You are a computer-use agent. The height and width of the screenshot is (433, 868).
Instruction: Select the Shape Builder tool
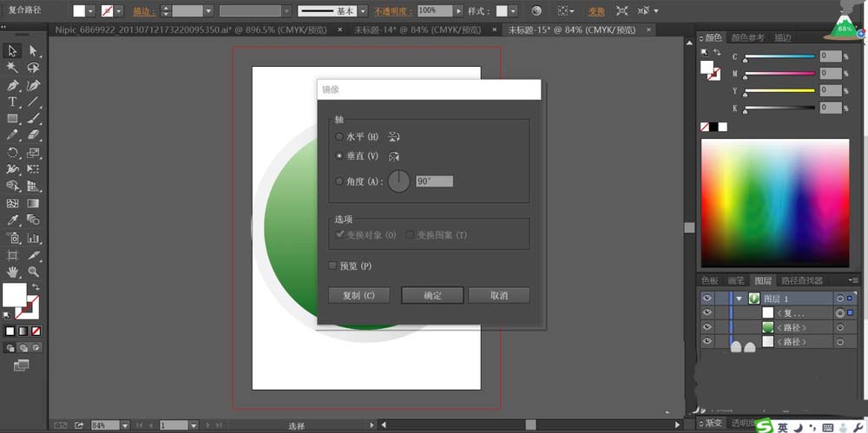pyautogui.click(x=12, y=186)
